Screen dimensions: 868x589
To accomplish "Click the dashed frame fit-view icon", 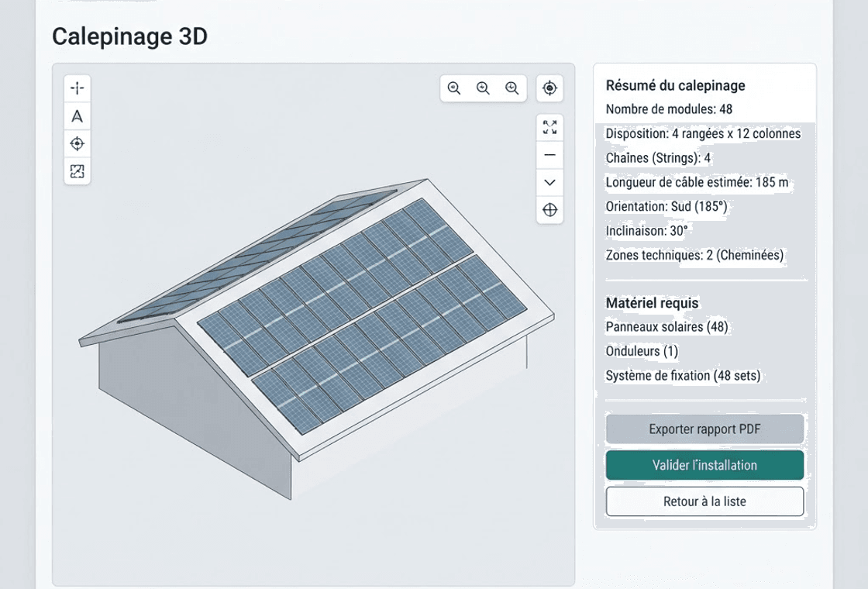I will (77, 171).
